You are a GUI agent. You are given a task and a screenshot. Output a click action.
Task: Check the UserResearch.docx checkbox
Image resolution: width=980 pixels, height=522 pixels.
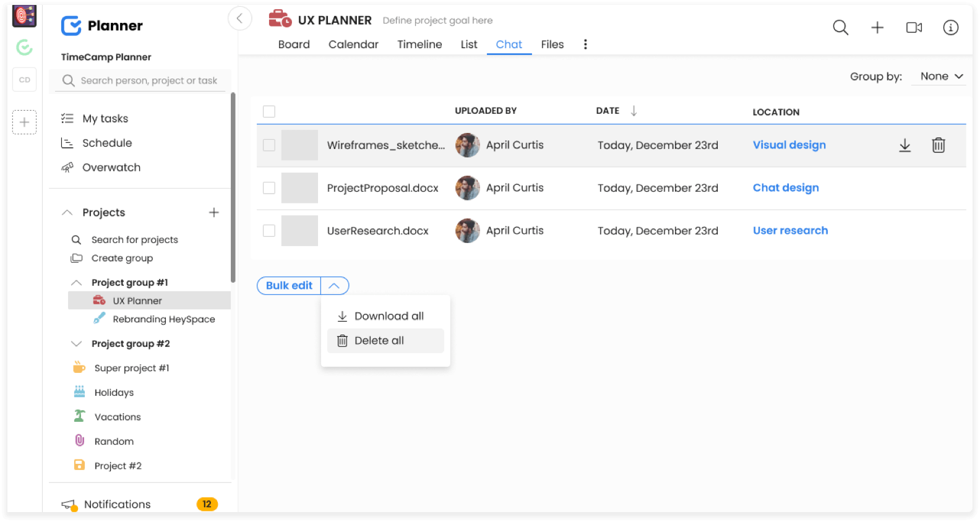tap(269, 231)
